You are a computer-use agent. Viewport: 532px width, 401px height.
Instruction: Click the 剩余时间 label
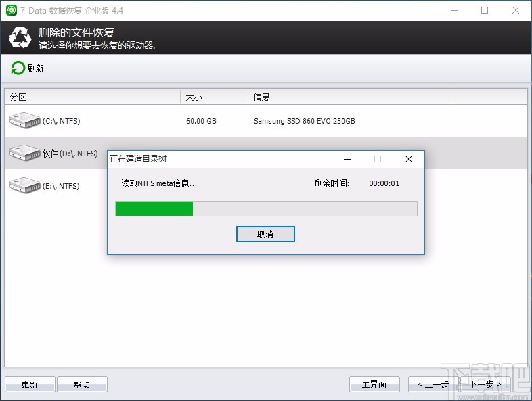pos(332,183)
